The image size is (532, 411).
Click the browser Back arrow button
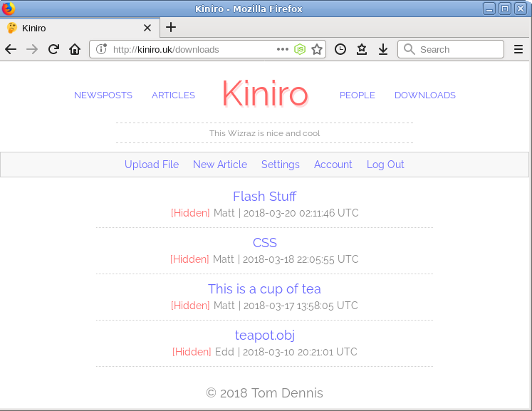[x=11, y=49]
